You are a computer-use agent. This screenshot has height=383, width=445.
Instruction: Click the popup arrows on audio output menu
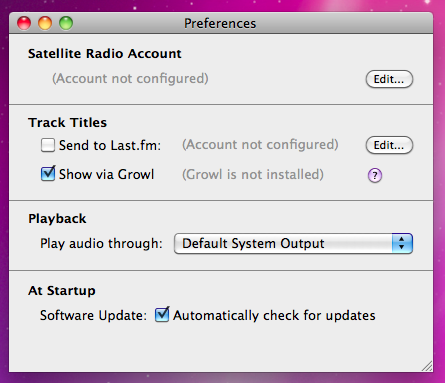(402, 243)
